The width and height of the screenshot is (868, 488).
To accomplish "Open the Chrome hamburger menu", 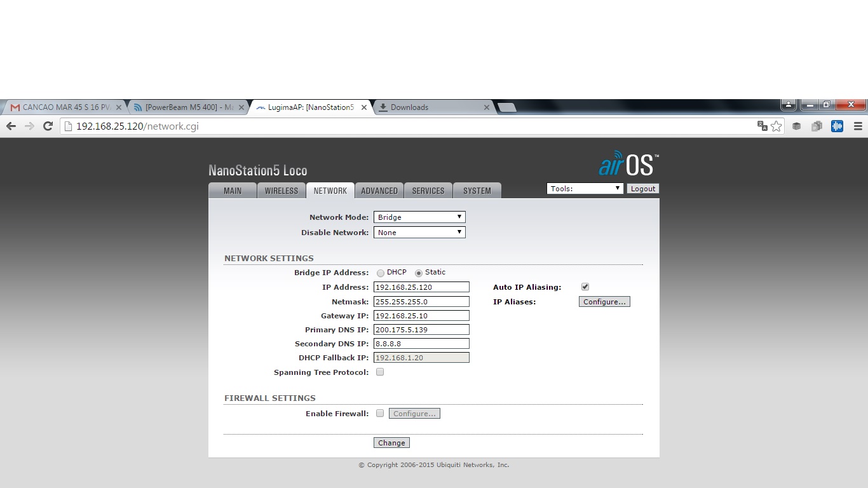I will (x=858, y=126).
